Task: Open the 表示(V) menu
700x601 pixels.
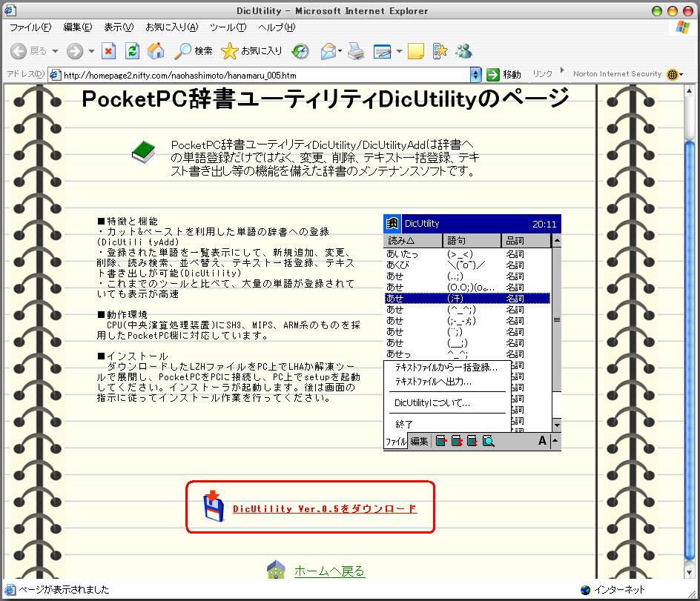Action: point(119,27)
